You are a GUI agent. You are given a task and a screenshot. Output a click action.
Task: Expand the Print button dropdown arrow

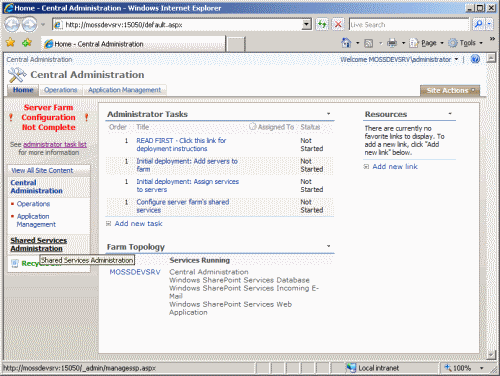pyautogui.click(x=403, y=43)
